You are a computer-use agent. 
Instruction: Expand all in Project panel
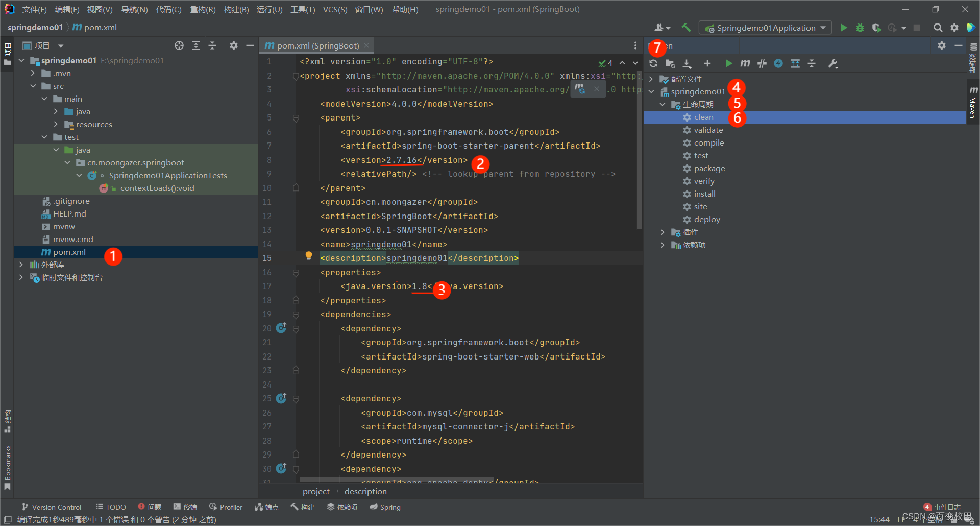pos(196,45)
